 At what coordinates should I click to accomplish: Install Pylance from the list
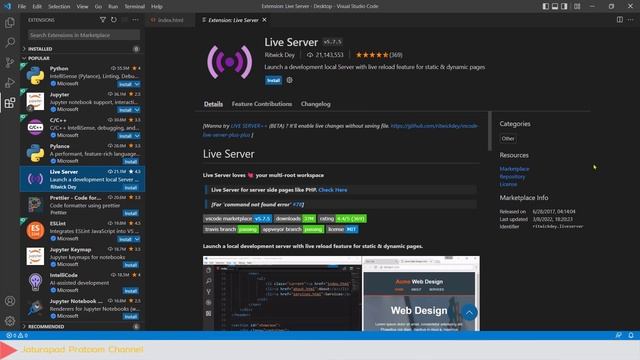(131, 162)
